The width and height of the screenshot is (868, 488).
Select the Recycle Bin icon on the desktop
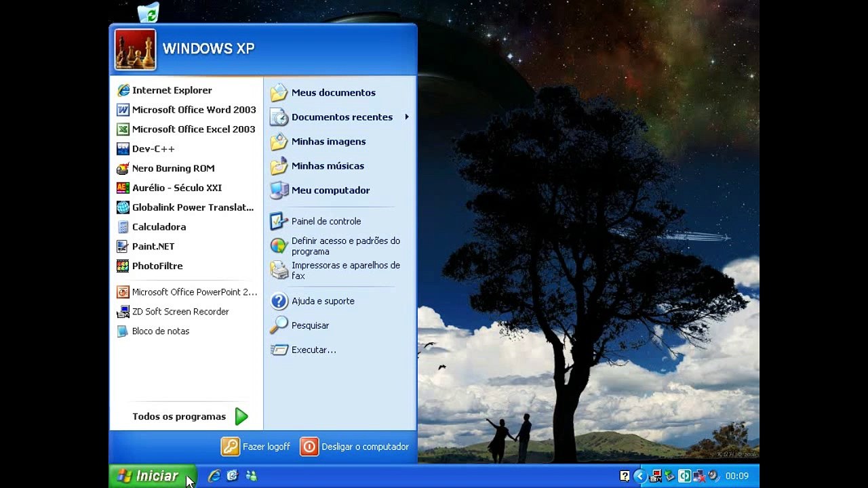coord(149,12)
